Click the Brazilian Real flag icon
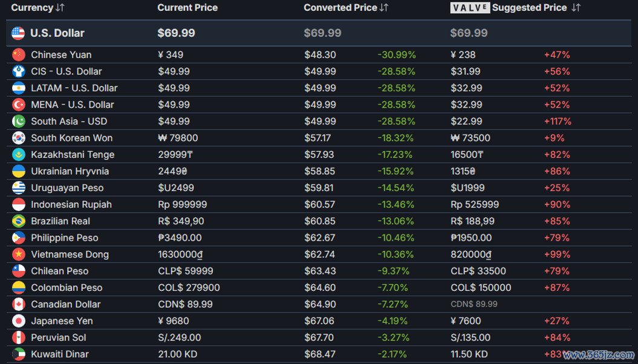The width and height of the screenshot is (638, 364). [19, 221]
